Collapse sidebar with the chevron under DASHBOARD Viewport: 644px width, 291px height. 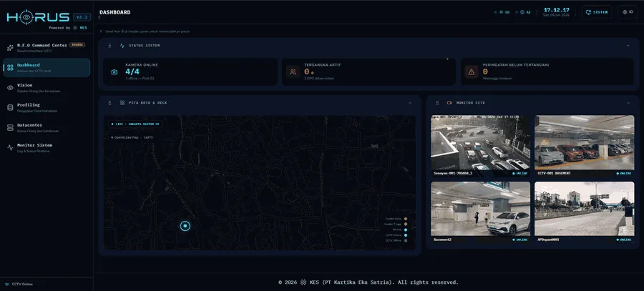pyautogui.click(x=99, y=17)
